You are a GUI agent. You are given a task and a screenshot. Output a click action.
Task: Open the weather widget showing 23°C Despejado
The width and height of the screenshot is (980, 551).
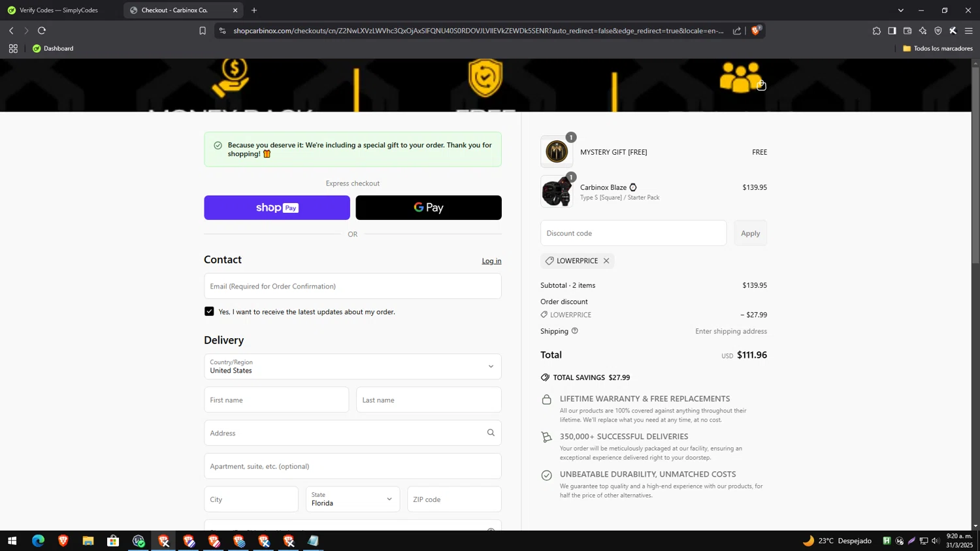point(838,541)
